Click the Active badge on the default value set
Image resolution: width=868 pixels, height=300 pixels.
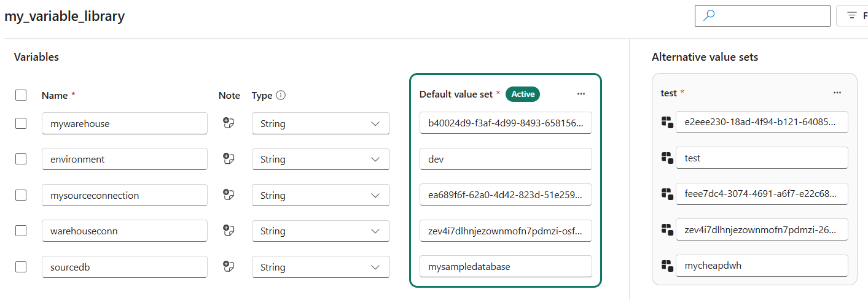click(x=523, y=94)
